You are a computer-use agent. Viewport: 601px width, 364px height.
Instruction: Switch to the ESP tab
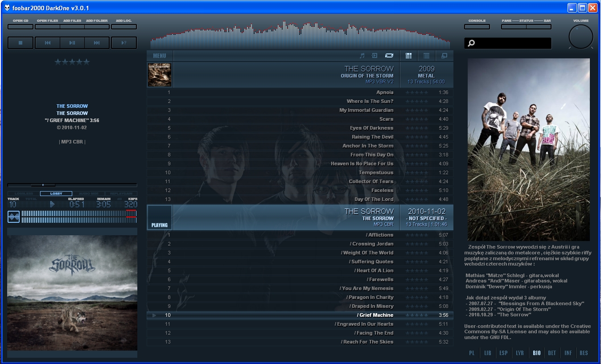tap(503, 353)
